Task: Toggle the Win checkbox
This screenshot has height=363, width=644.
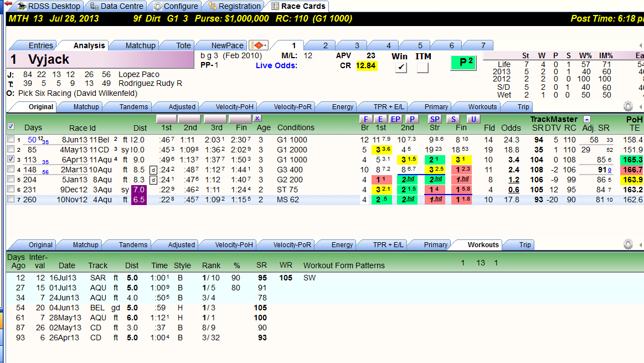Action: pos(401,68)
